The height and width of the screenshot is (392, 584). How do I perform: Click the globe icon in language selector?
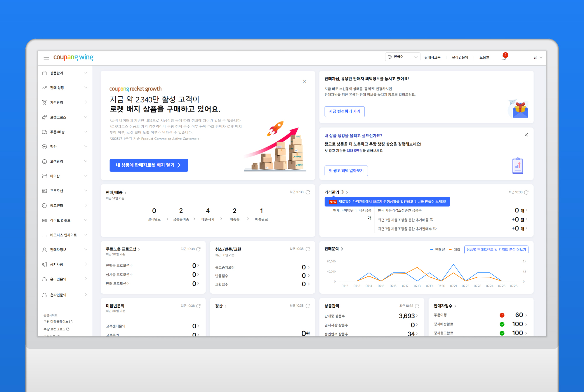[390, 57]
